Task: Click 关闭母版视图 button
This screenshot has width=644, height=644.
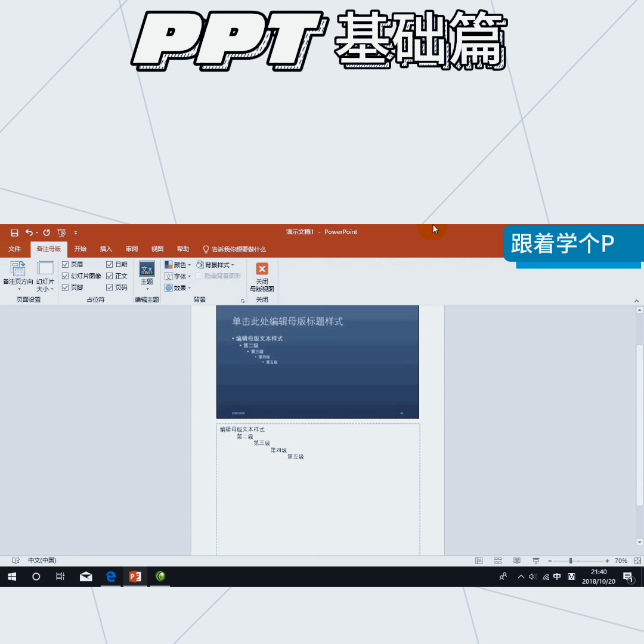Action: point(262,277)
